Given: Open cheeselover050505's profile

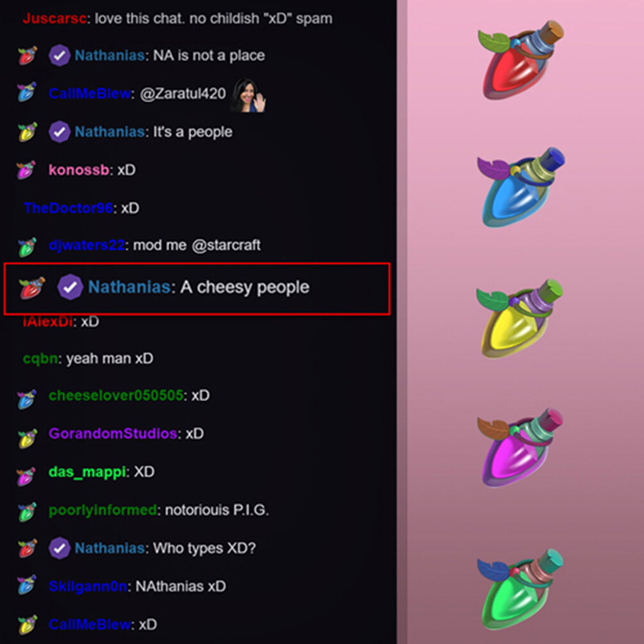Looking at the screenshot, I should coord(116,395).
